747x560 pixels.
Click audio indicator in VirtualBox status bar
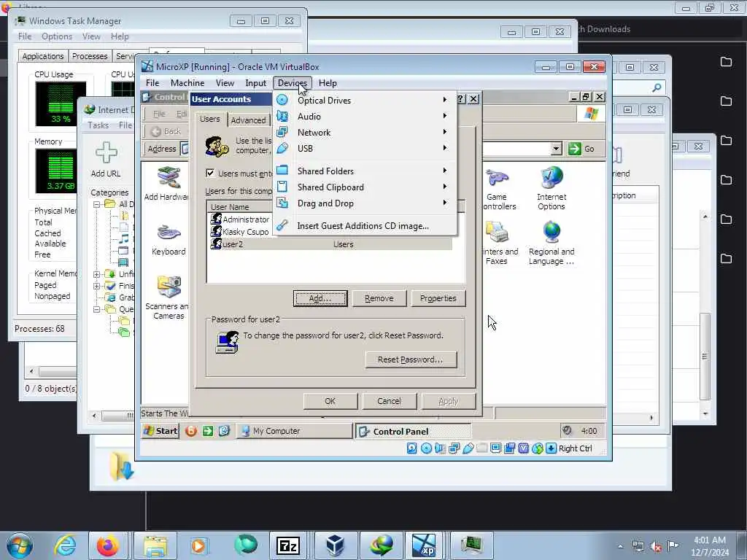pos(440,448)
